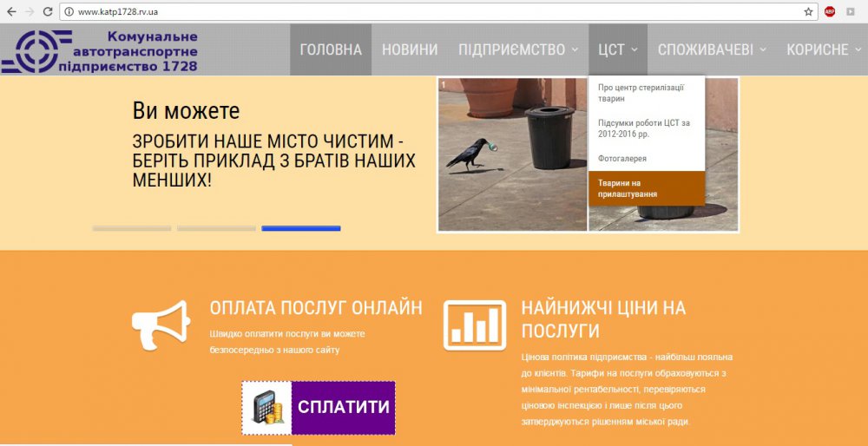This screenshot has width=868, height=446.
Task: Expand the ПІДПРИЄМСТВО dropdown menu
Action: pos(518,49)
